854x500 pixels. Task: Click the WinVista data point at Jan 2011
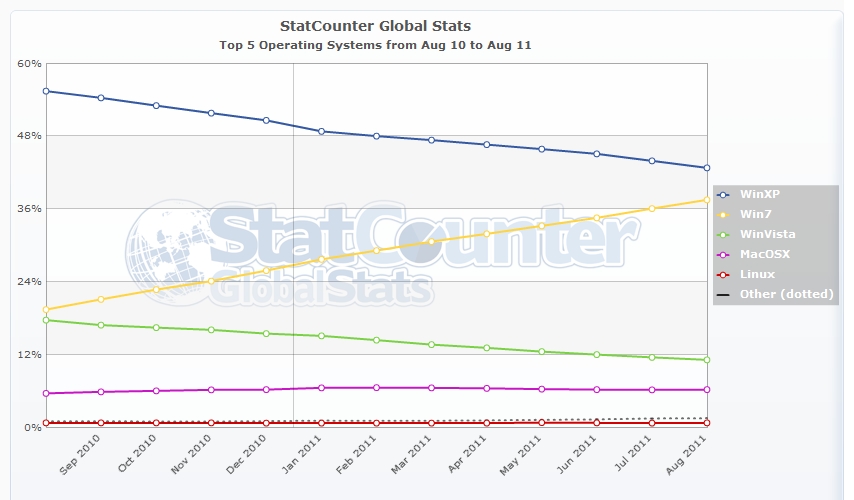(321, 336)
